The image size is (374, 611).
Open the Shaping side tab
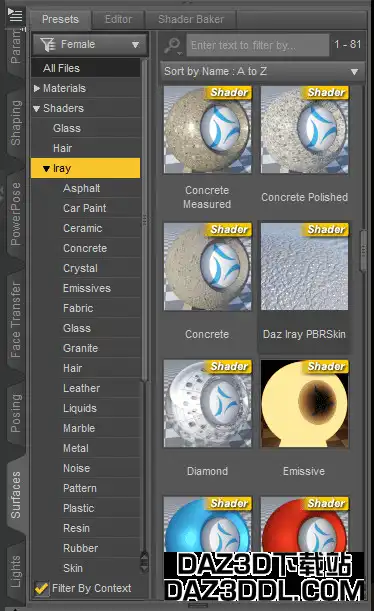pyautogui.click(x=16, y=123)
